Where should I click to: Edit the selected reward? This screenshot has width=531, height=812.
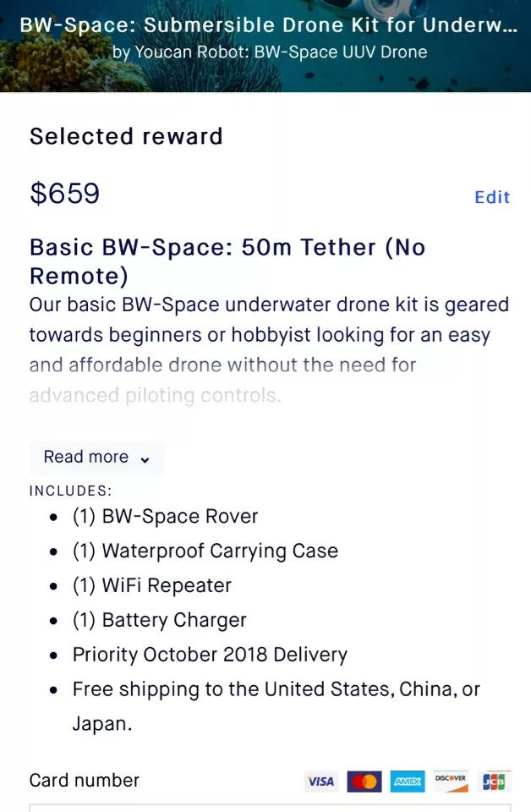click(x=492, y=197)
